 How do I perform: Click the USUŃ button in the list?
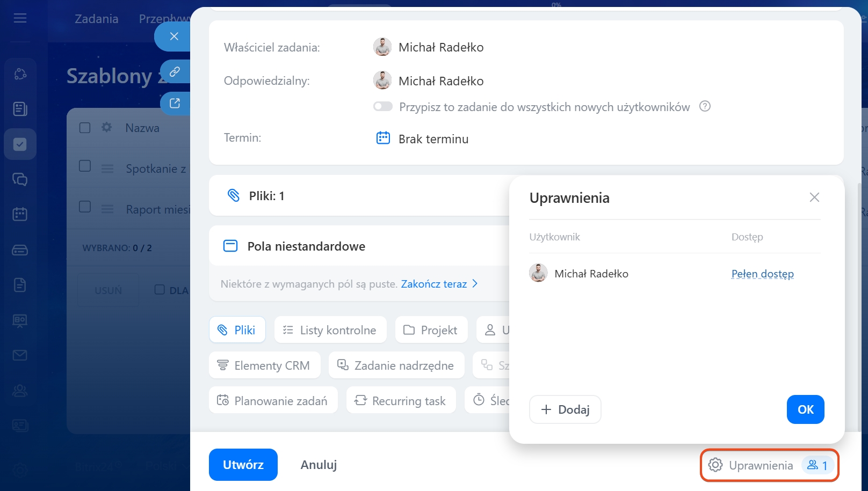108,290
